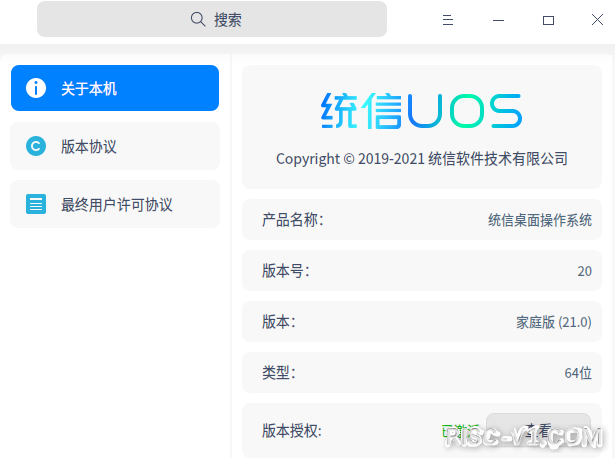615x458 pixels.
Task: Click the 统信UOS logo
Action: click(422, 111)
